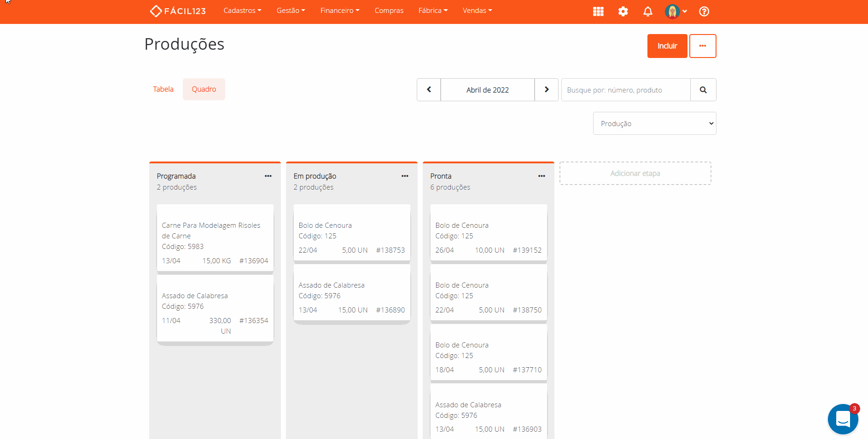Expand the Cadastros menu
The width and height of the screenshot is (868, 439).
pyautogui.click(x=242, y=11)
